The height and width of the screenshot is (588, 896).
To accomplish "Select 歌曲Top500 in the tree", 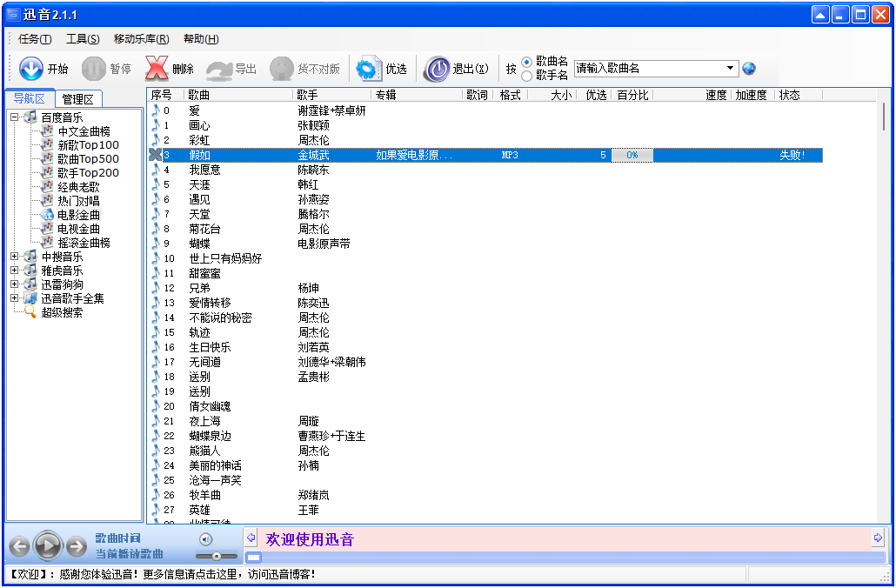I will [89, 159].
